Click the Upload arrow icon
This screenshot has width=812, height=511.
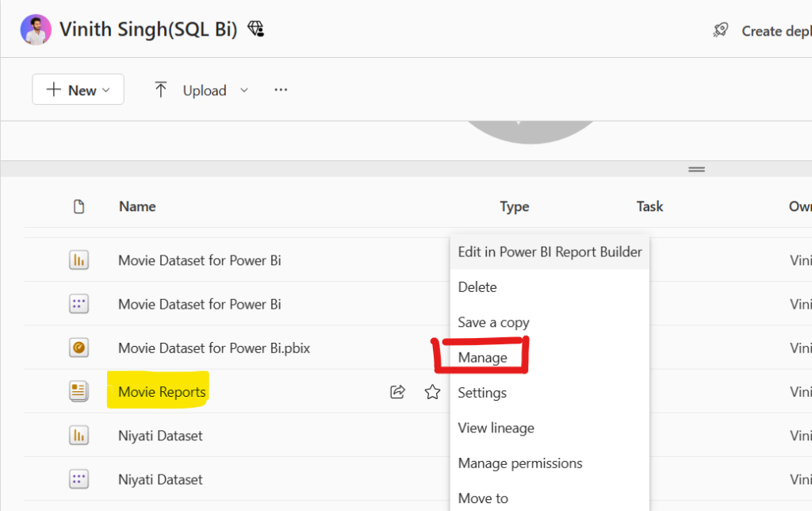[x=160, y=90]
